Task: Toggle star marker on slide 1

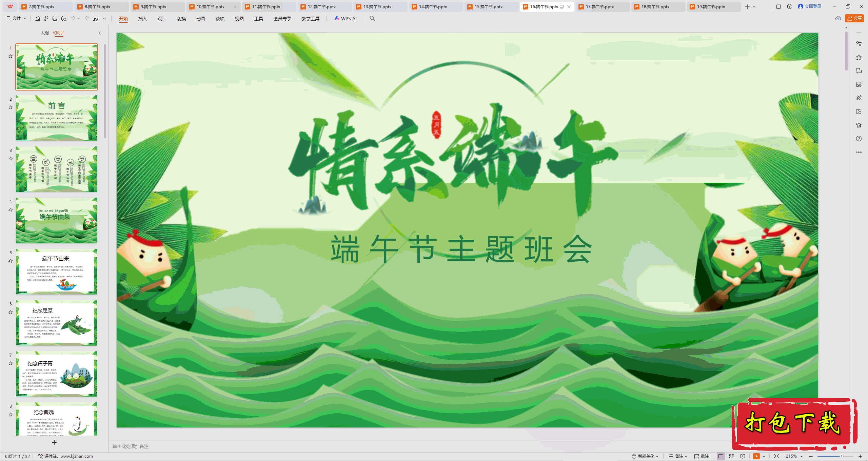Action: coord(11,56)
